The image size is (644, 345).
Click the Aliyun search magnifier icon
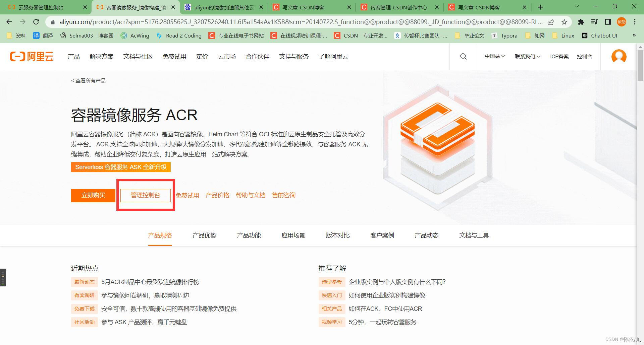(463, 56)
